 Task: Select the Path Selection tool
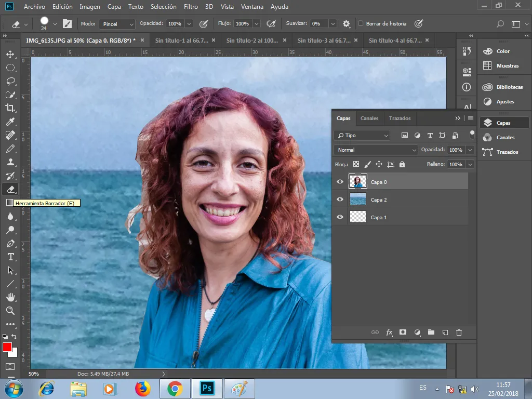(x=10, y=270)
